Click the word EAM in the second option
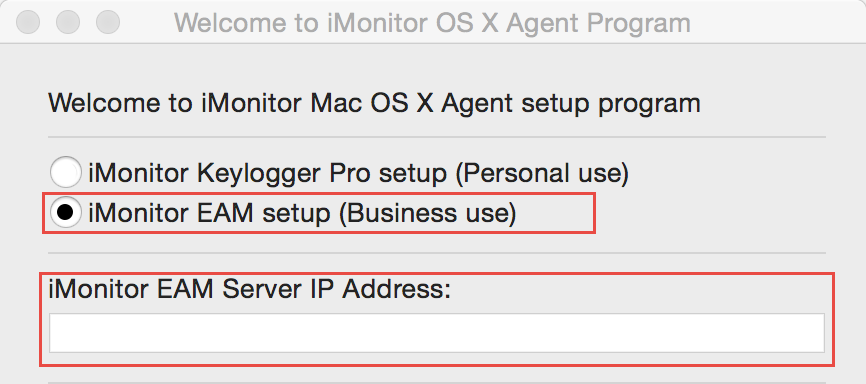This screenshot has height=384, width=866. point(227,213)
